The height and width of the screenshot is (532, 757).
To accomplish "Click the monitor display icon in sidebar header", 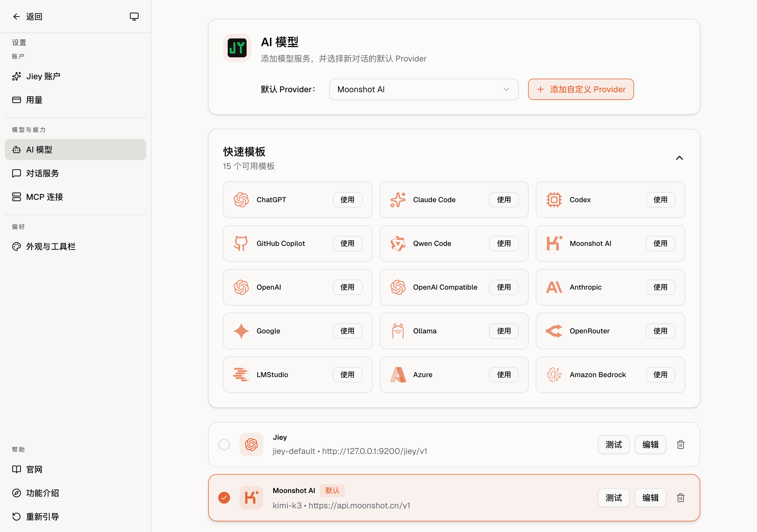I will pos(134,17).
